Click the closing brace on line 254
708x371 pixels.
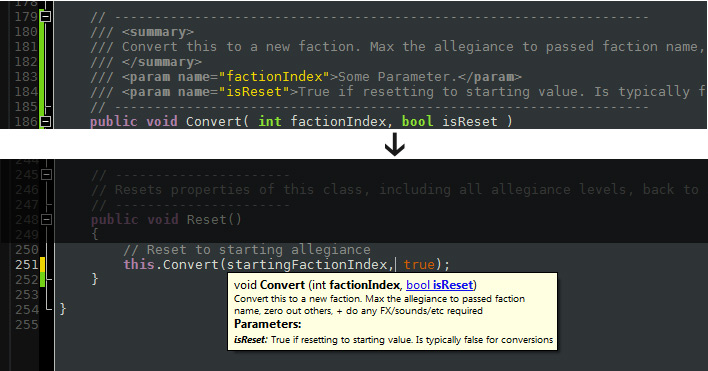point(63,309)
